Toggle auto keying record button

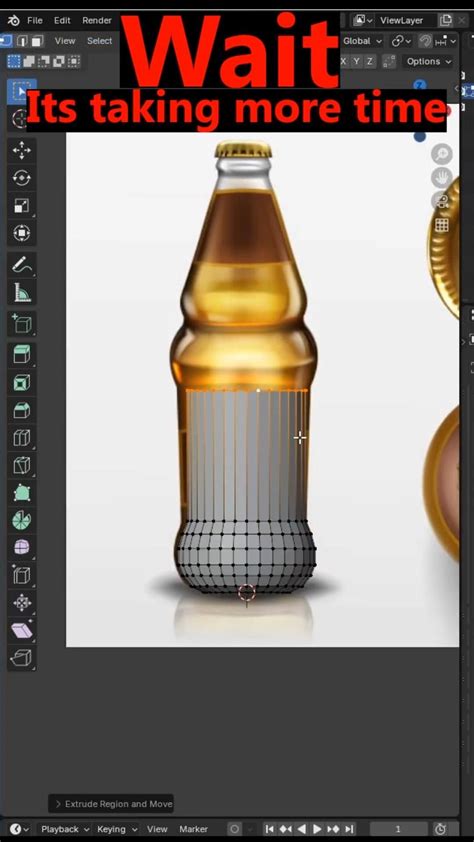[235, 829]
